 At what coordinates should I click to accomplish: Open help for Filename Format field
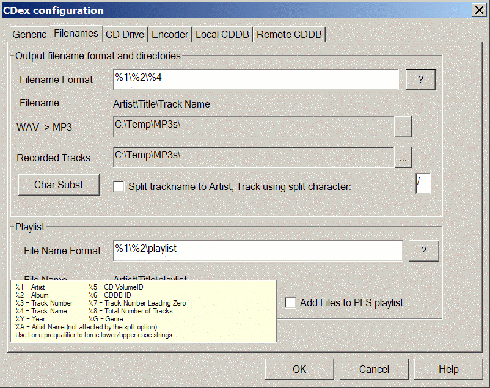[421, 79]
